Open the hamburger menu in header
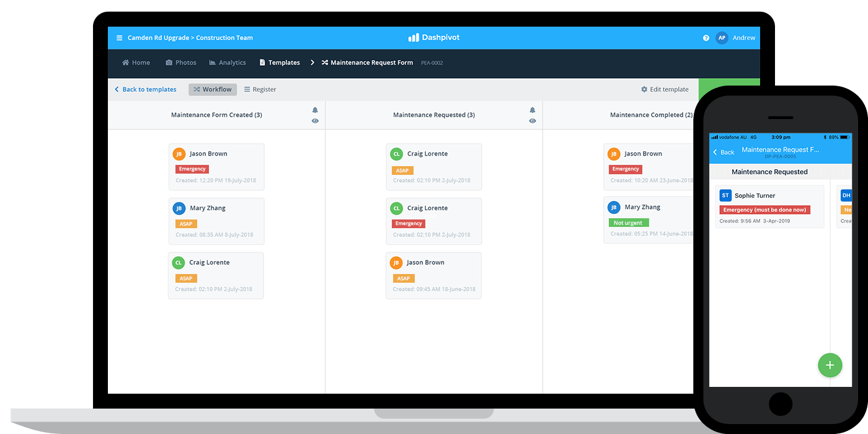The width and height of the screenshot is (868, 434). tap(119, 38)
